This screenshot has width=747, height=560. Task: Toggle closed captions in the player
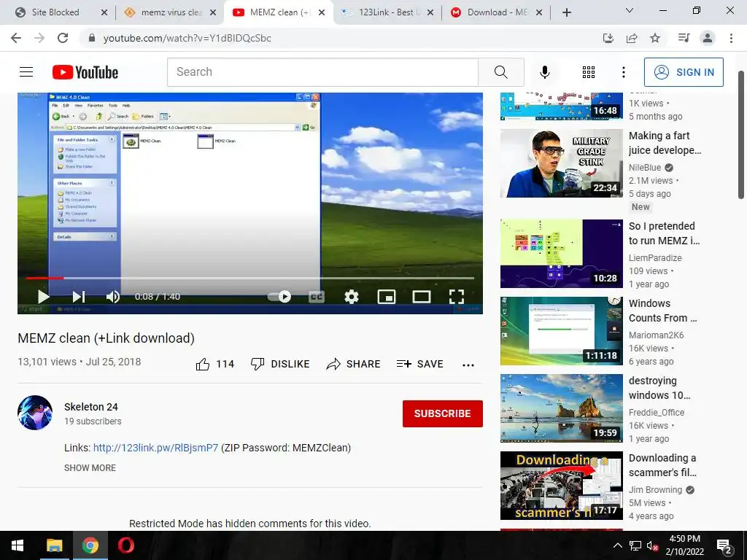pos(317,297)
